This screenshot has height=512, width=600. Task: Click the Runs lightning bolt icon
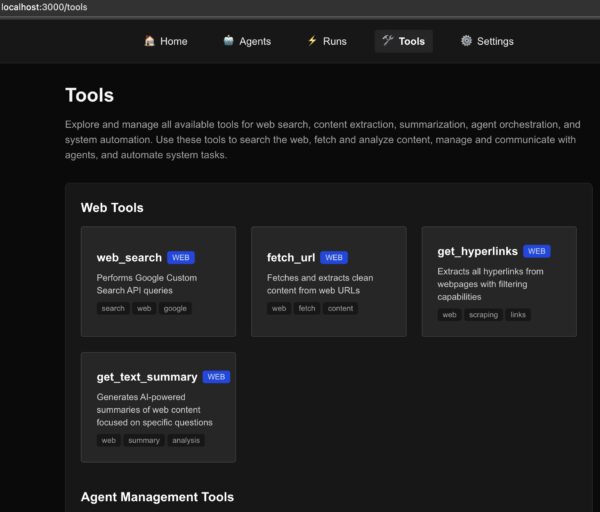tap(312, 41)
